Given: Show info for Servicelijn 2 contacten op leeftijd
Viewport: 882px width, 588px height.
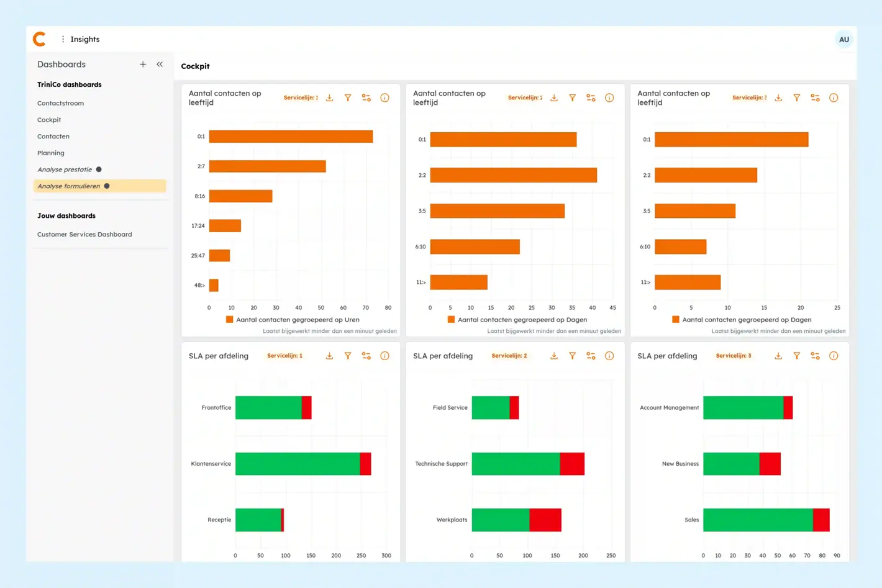Looking at the screenshot, I should pyautogui.click(x=609, y=98).
